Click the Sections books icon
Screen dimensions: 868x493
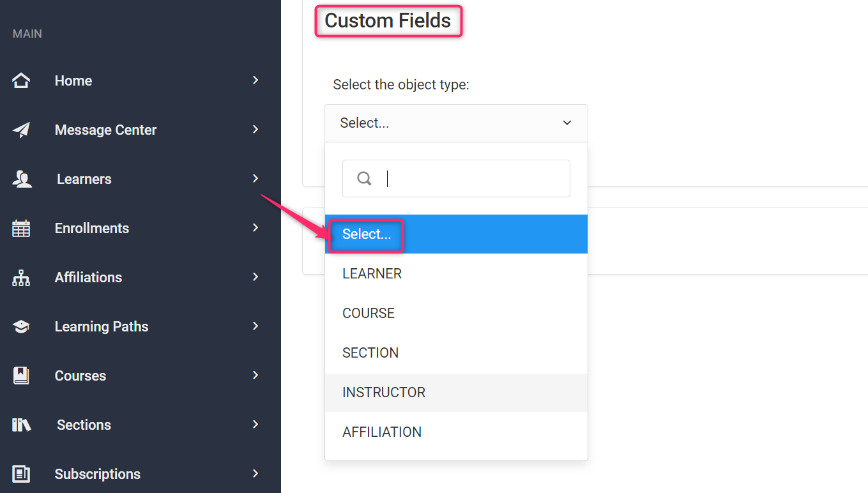pyautogui.click(x=21, y=425)
